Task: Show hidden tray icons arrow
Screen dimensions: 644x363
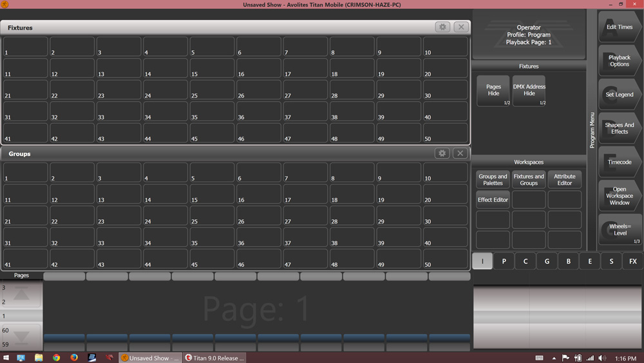Action: 554,358
